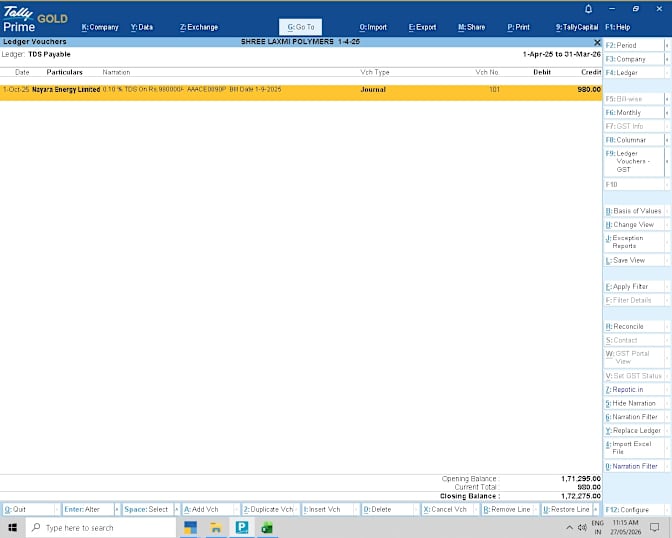Screen dimensions: 672x538
Task: Click Space: Select button
Action: [x=147, y=509]
